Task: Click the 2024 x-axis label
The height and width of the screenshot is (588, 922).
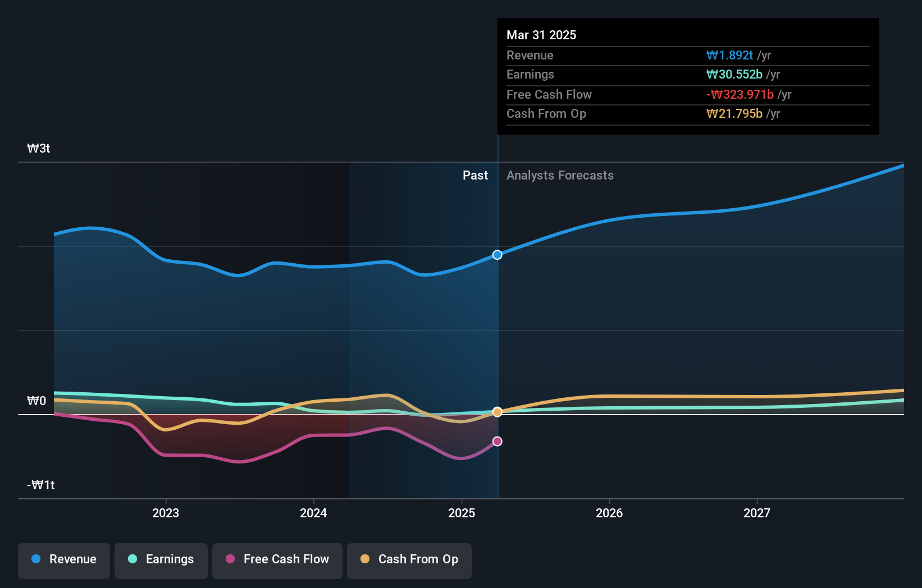Action: (313, 513)
